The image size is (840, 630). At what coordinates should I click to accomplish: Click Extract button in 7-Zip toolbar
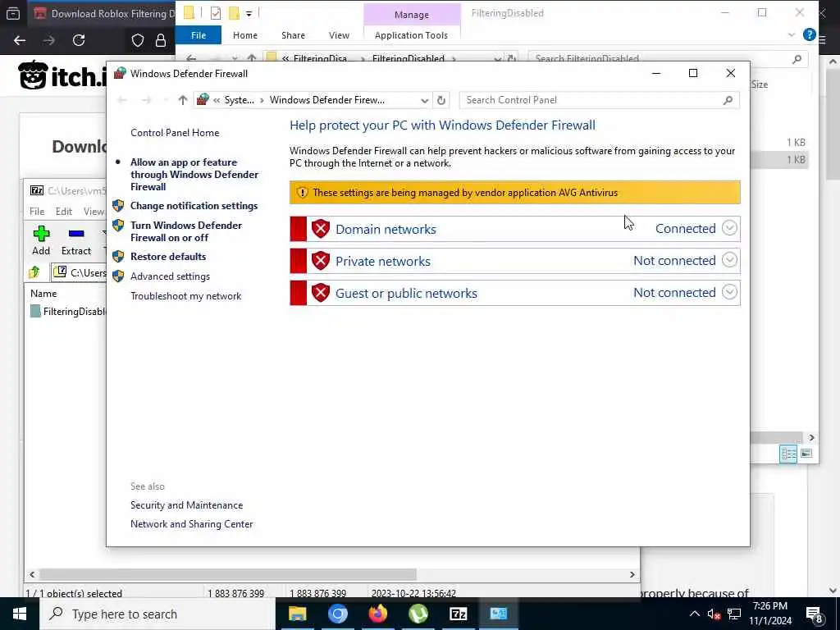pyautogui.click(x=76, y=240)
